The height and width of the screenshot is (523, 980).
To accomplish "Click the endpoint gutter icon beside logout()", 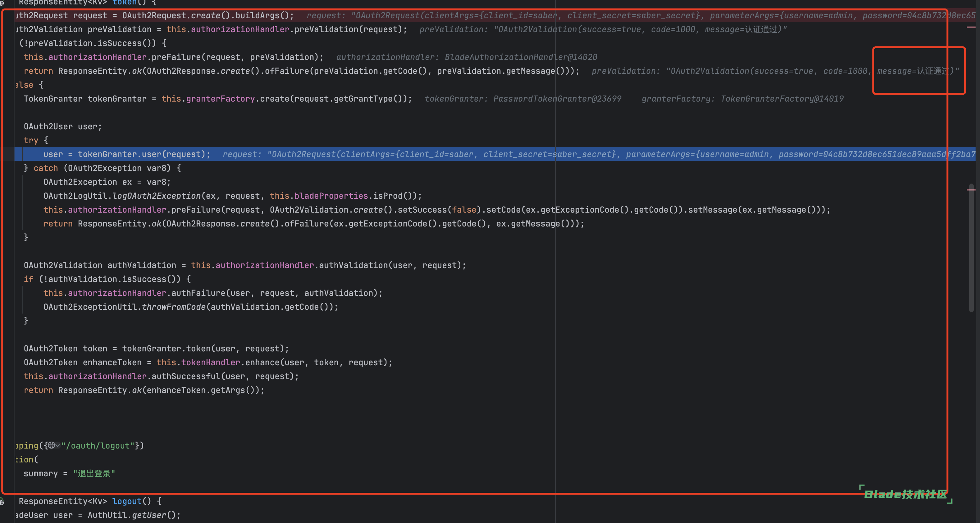I will 2,502.
